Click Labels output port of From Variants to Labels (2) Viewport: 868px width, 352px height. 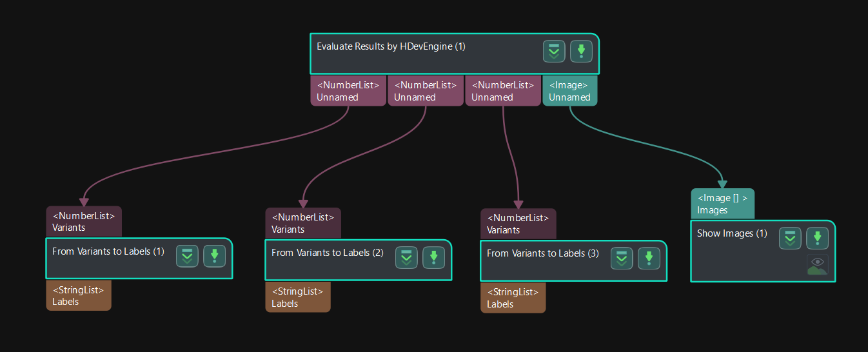298,297
